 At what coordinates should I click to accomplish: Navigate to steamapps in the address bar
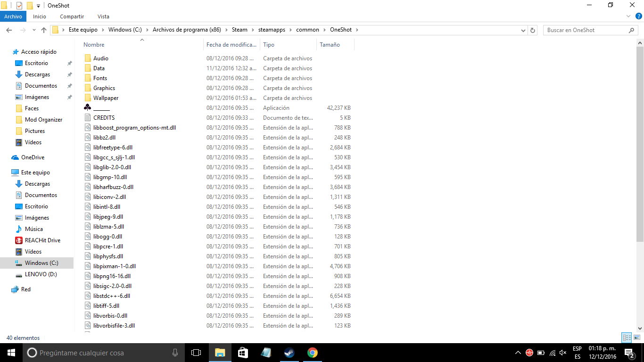pos(272,30)
